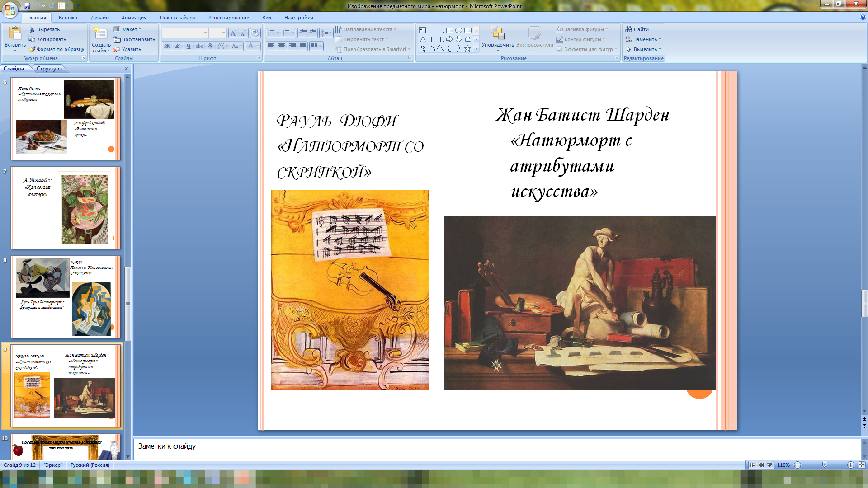Open the Анимация ribbon tab
This screenshot has width=868, height=488.
[x=134, y=18]
